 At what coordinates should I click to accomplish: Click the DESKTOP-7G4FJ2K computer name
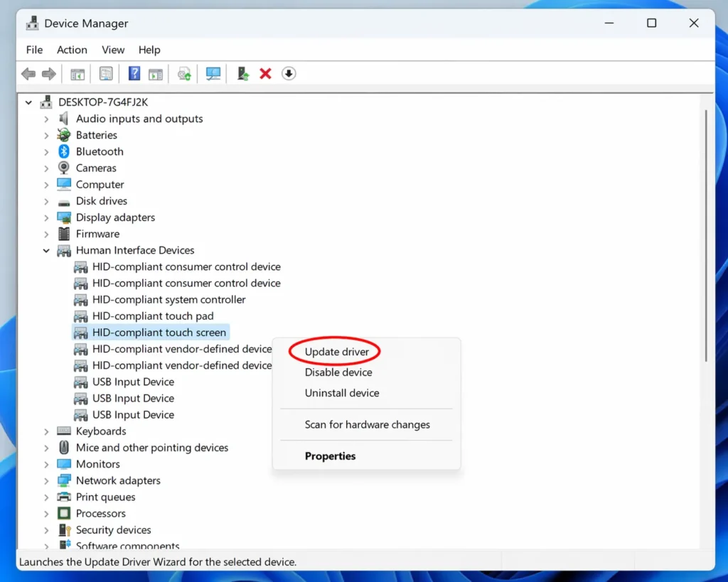pos(103,102)
